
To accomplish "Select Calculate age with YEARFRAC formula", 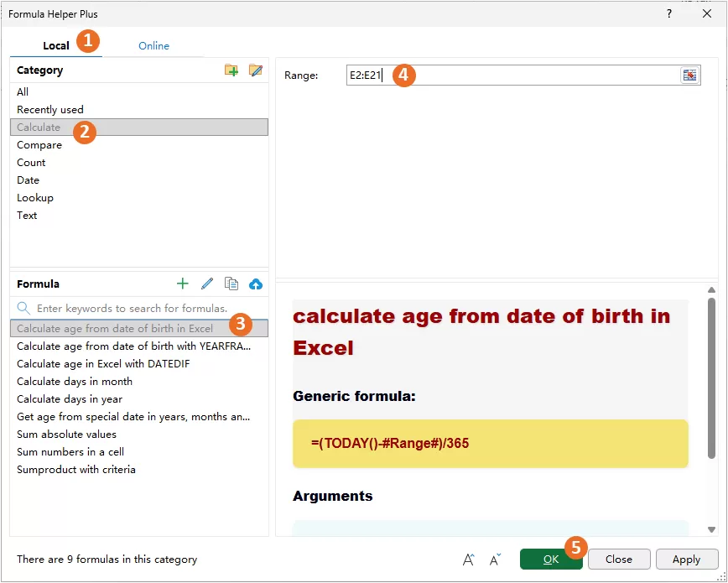I will (x=139, y=346).
